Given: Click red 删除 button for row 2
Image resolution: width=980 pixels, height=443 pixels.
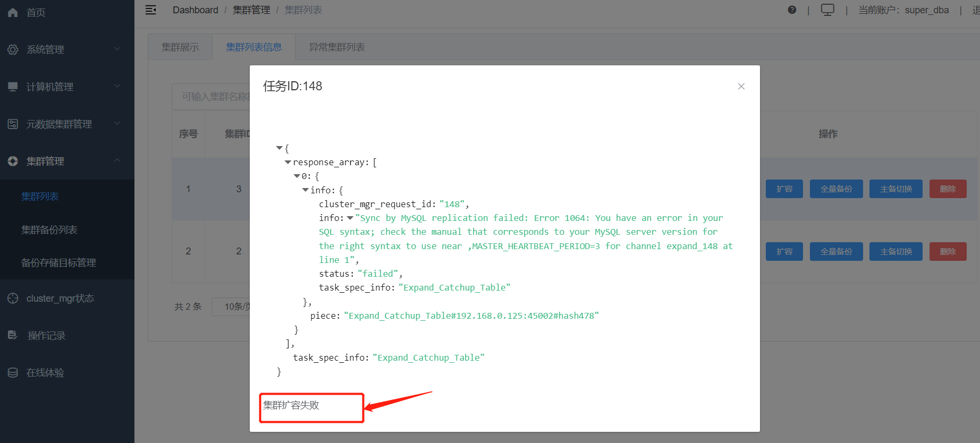Looking at the screenshot, I should tap(948, 252).
